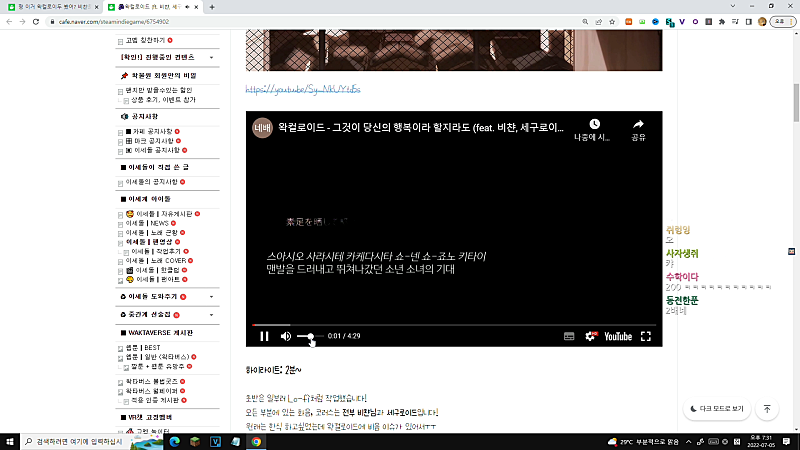Seek along the video progress bar

point(454,324)
